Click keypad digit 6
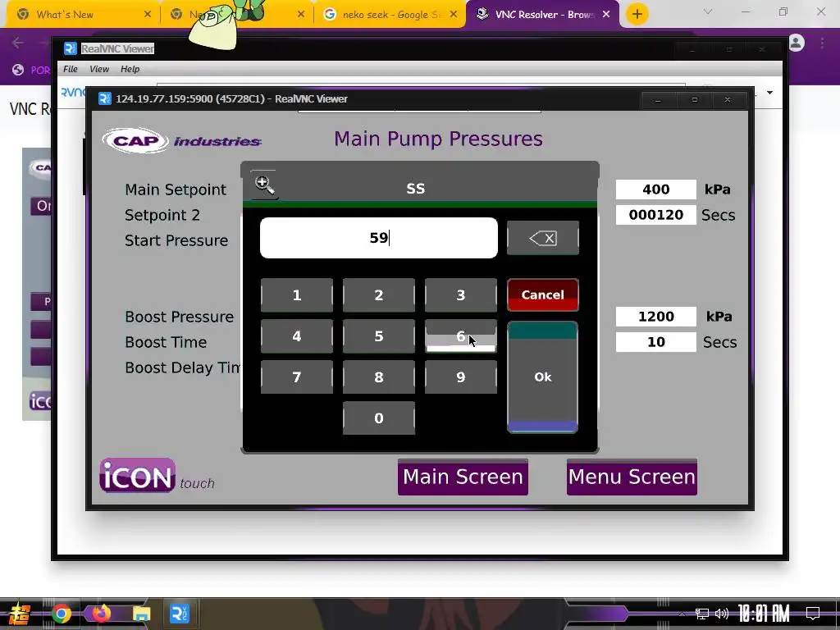The image size is (840, 630). tap(461, 336)
